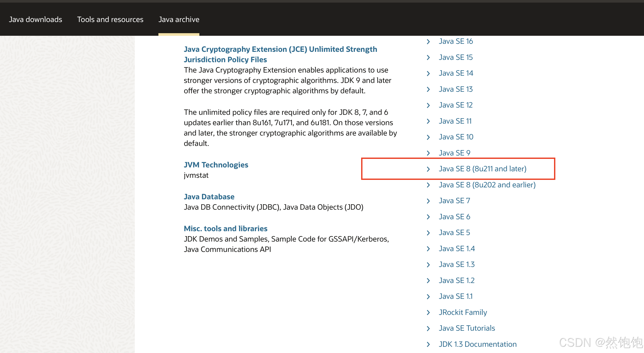Open Misc. tools and libraries link

click(x=226, y=229)
